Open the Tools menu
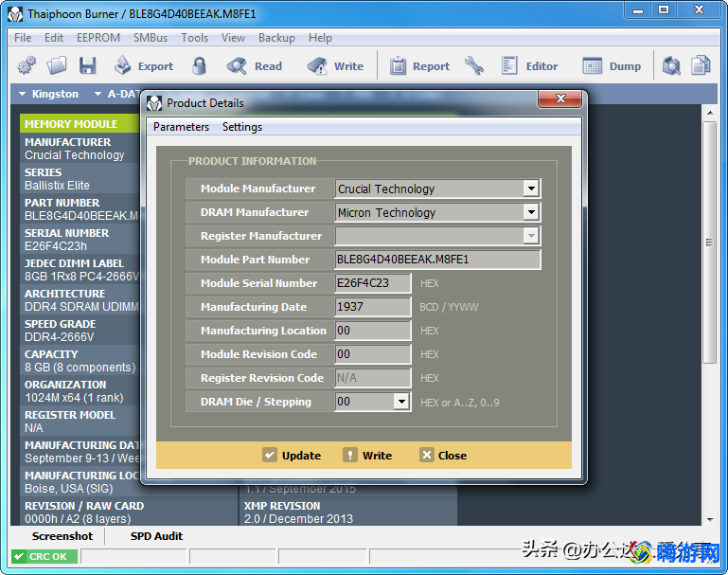This screenshot has height=575, width=728. tap(194, 38)
